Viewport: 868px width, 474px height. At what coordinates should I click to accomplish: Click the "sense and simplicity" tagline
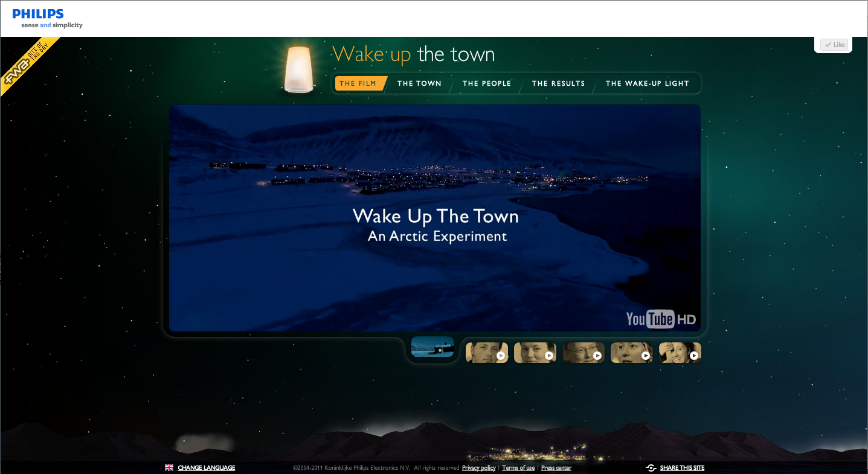click(52, 25)
